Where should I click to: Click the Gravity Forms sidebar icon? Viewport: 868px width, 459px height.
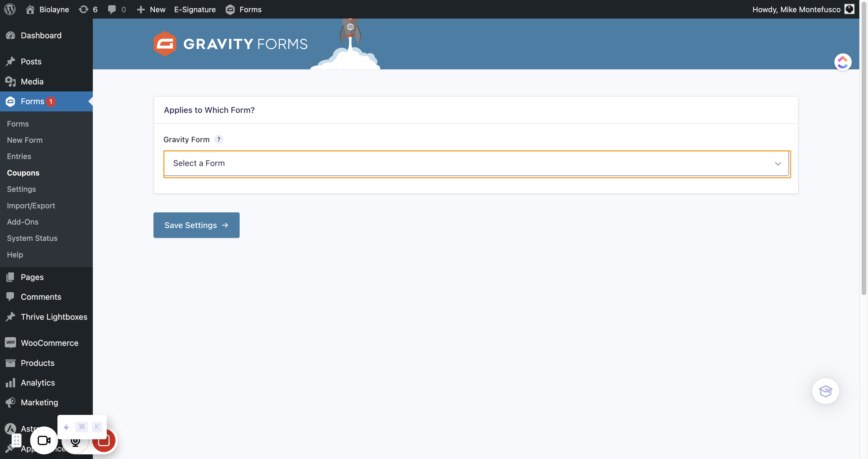10,102
